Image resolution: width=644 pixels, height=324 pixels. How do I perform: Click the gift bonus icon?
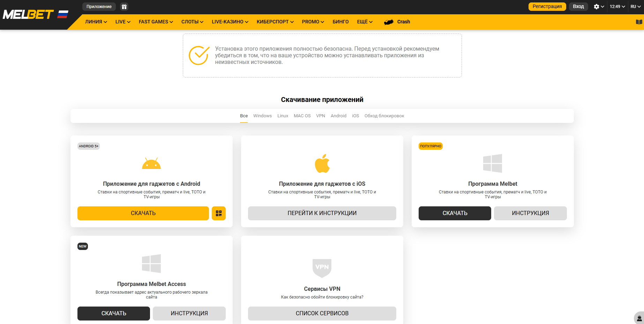124,6
